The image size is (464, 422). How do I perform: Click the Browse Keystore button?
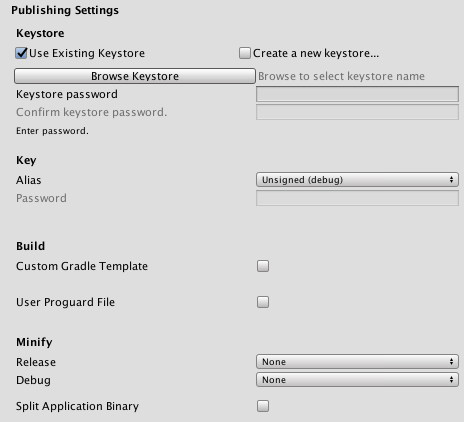point(135,76)
